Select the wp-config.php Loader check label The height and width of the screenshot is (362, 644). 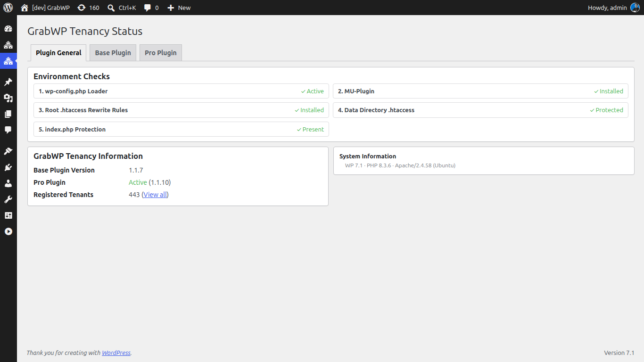tap(73, 91)
